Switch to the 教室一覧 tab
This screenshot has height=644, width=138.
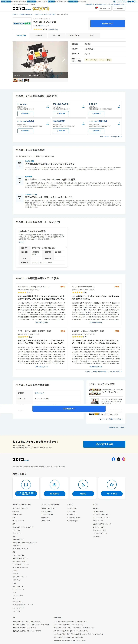coord(39,36)
